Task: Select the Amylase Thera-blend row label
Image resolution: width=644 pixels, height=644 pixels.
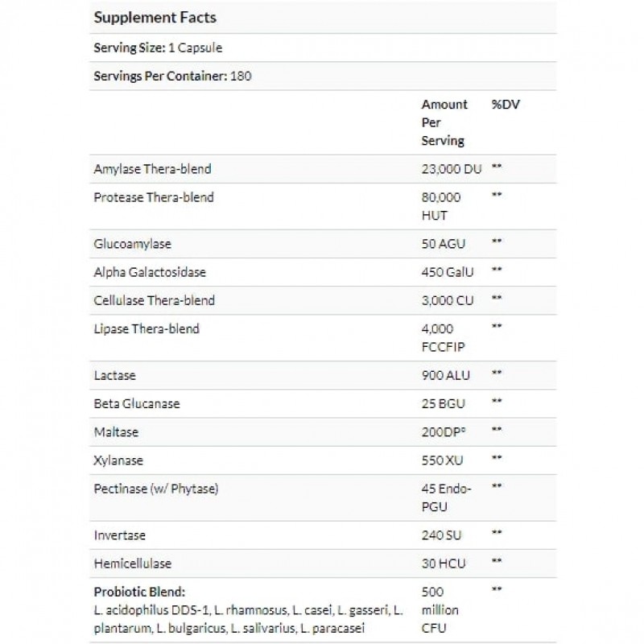Action: 153,169
